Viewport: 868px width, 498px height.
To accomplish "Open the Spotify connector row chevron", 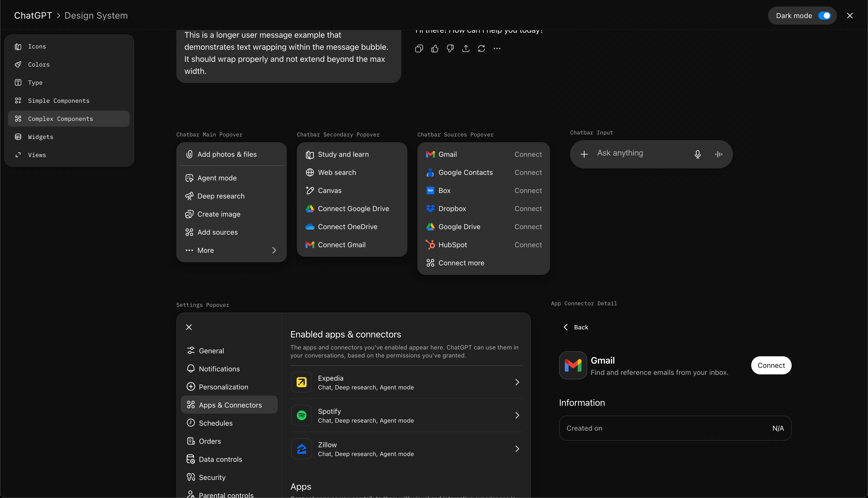I will [517, 416].
